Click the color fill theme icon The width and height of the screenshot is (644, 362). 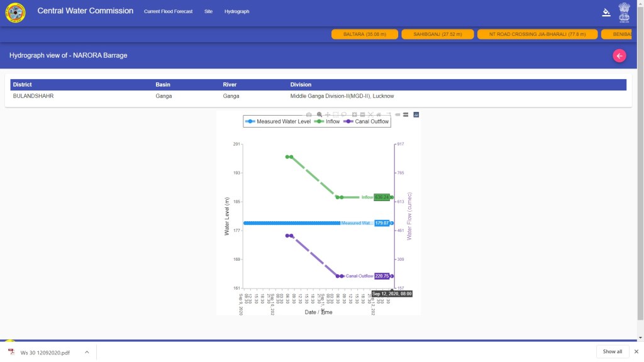point(606,12)
